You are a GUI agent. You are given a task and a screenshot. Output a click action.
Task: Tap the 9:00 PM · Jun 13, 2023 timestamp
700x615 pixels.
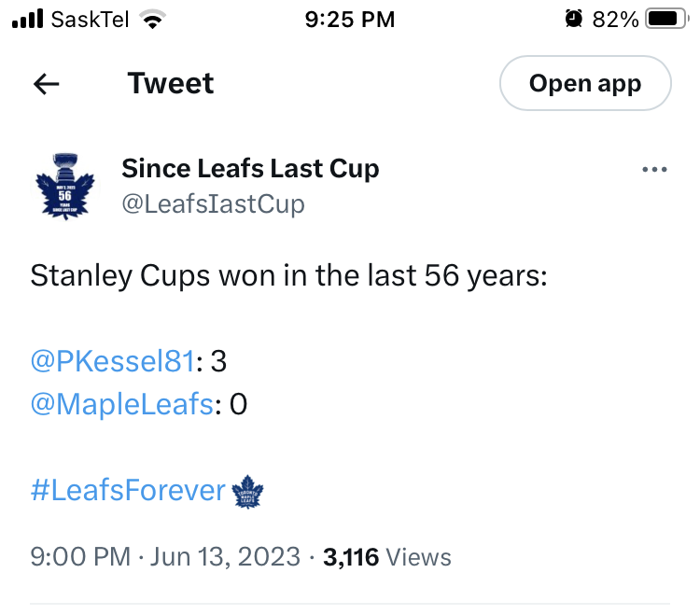[165, 558]
